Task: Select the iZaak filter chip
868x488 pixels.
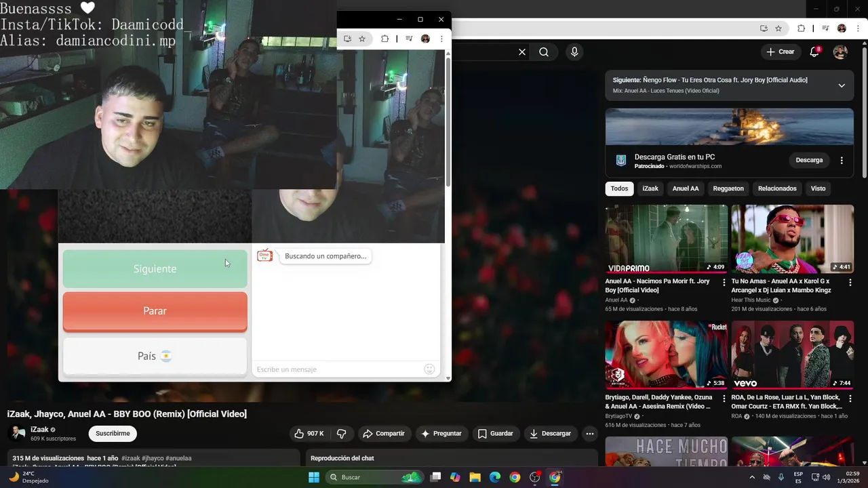Action: 650,188
